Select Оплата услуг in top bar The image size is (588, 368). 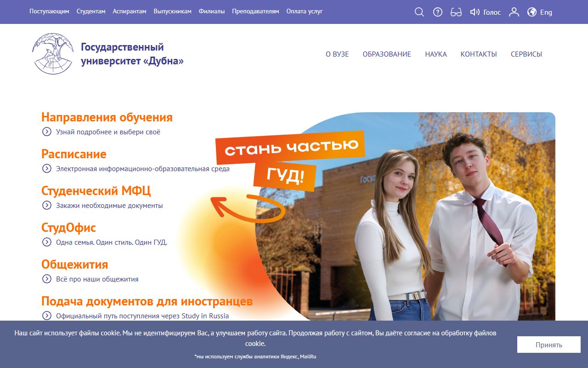pyautogui.click(x=305, y=11)
